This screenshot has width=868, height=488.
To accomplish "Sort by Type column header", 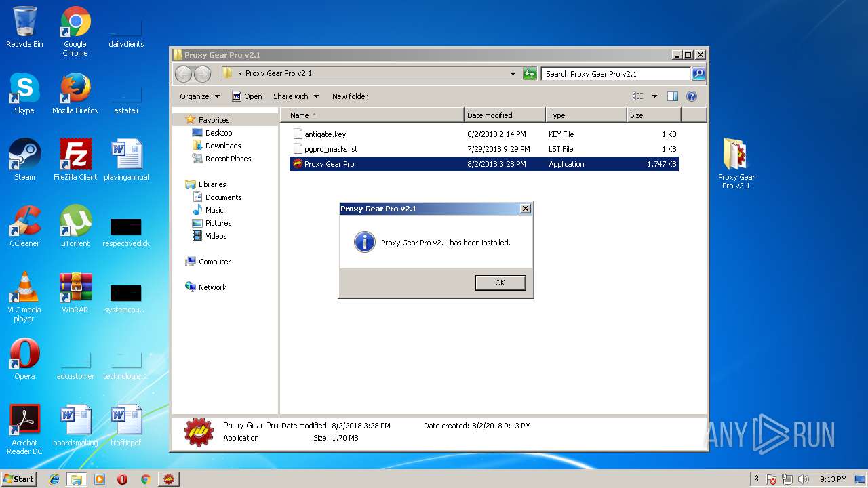I will (x=586, y=115).
